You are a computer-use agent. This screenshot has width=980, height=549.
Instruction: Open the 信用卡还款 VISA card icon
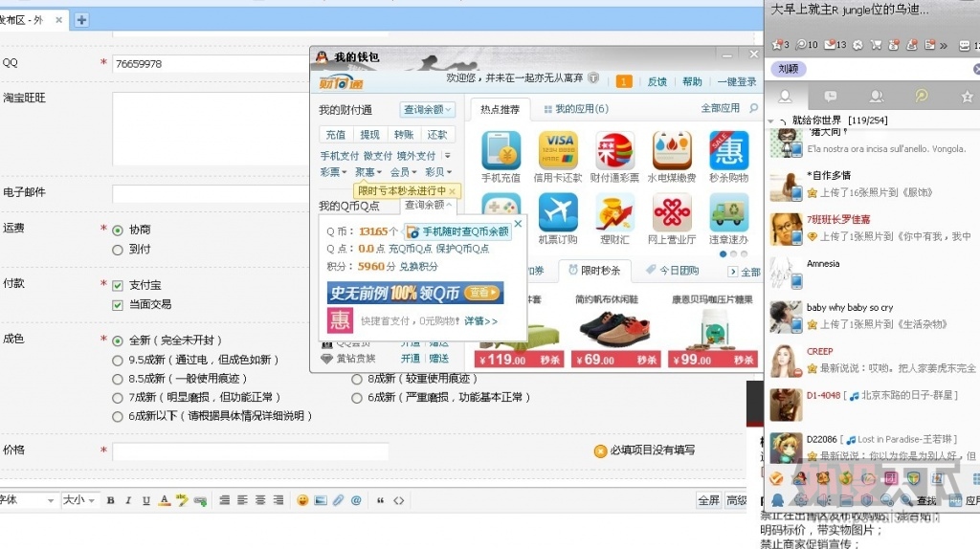click(x=558, y=150)
